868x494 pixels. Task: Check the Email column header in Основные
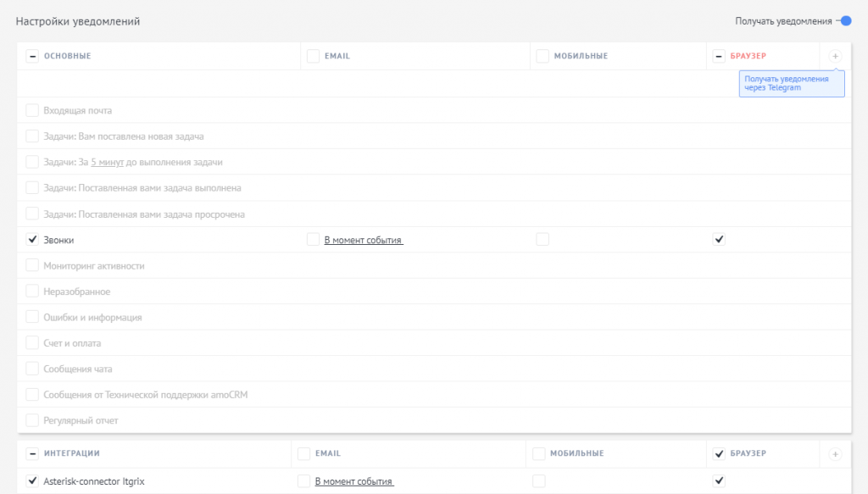[x=314, y=56]
